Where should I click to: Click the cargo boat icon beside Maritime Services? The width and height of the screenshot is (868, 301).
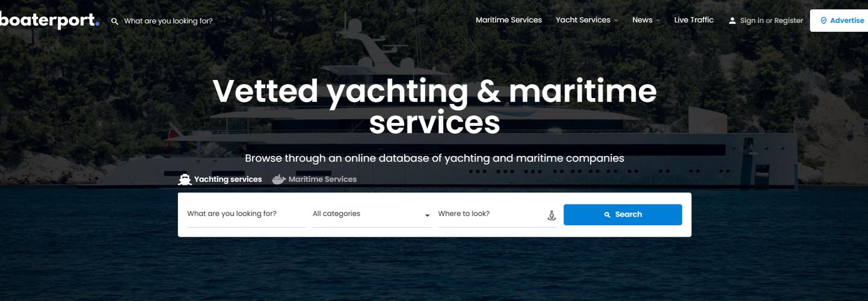point(278,179)
